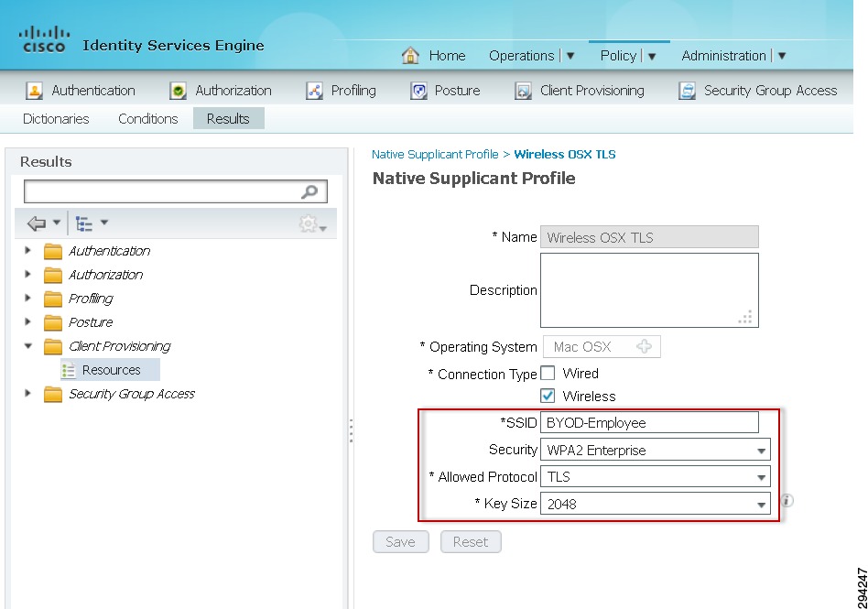Click the Cisco logo
Screen dimensions: 868x609
pos(44,39)
